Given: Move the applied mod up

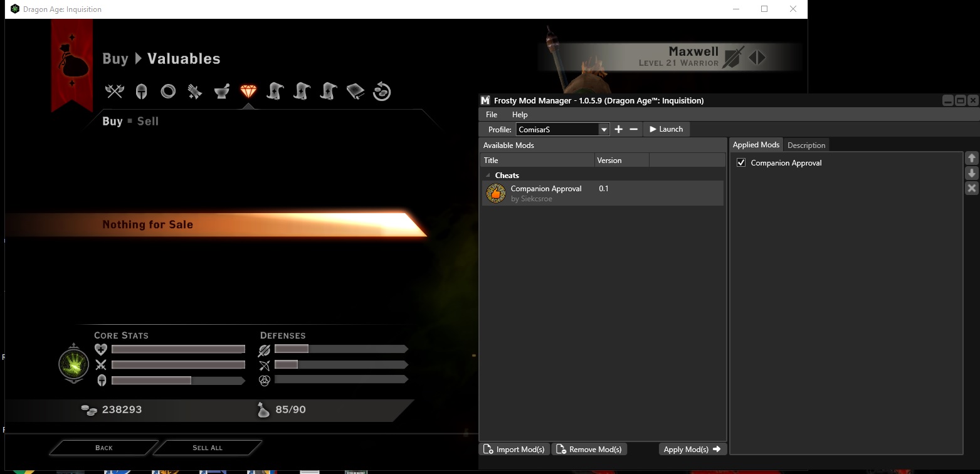Looking at the screenshot, I should coord(971,158).
